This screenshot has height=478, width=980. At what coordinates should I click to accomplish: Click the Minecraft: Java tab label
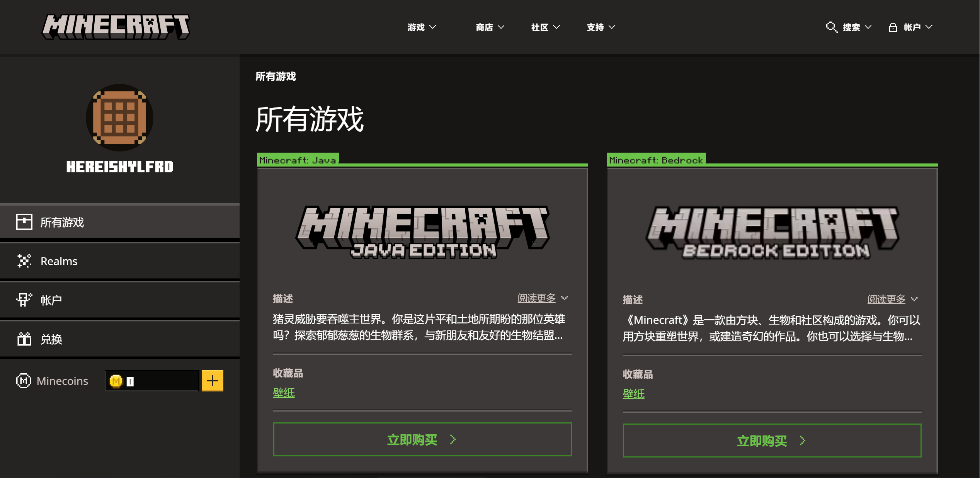pyautogui.click(x=298, y=160)
